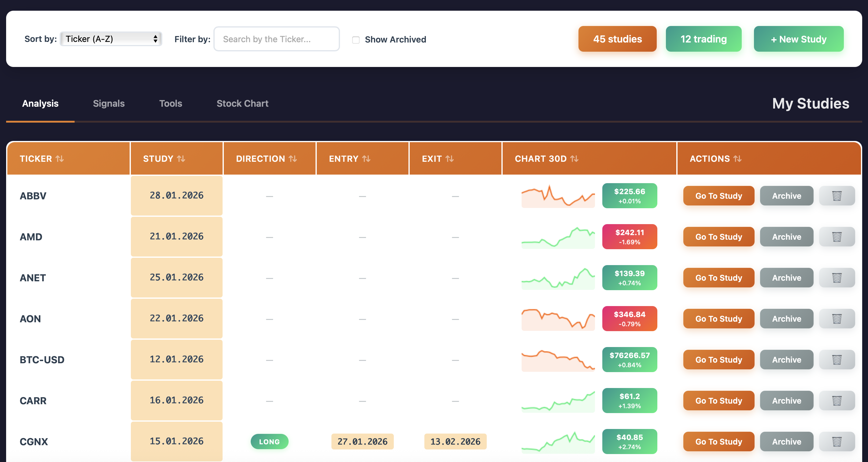Click the BTC-USD ticker name
The image size is (868, 462).
click(x=42, y=360)
